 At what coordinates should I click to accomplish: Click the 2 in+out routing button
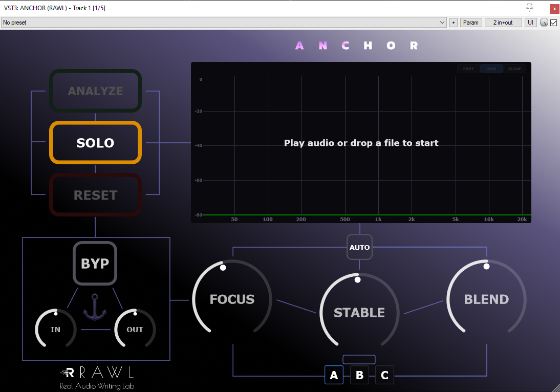click(503, 23)
